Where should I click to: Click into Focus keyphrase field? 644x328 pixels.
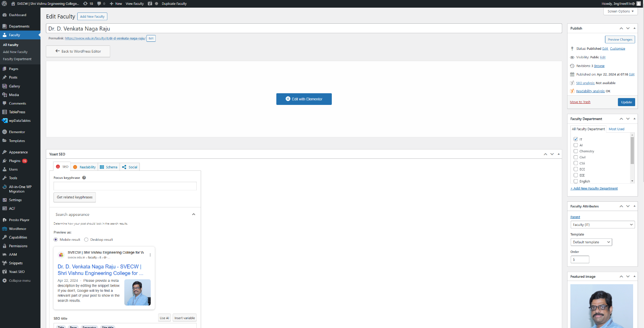(125, 186)
